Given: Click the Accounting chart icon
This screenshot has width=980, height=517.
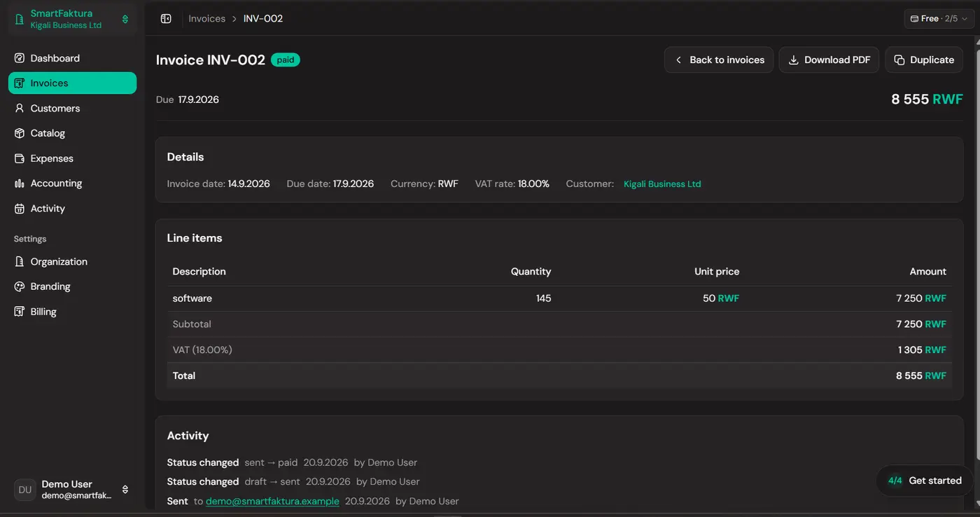Looking at the screenshot, I should point(20,184).
